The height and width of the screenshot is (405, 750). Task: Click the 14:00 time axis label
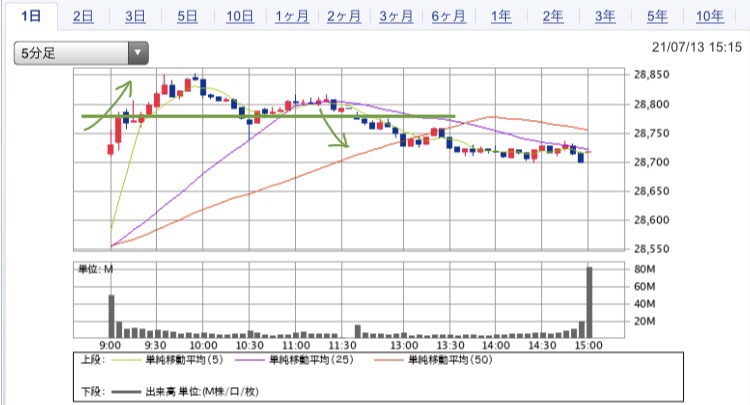[x=496, y=345]
